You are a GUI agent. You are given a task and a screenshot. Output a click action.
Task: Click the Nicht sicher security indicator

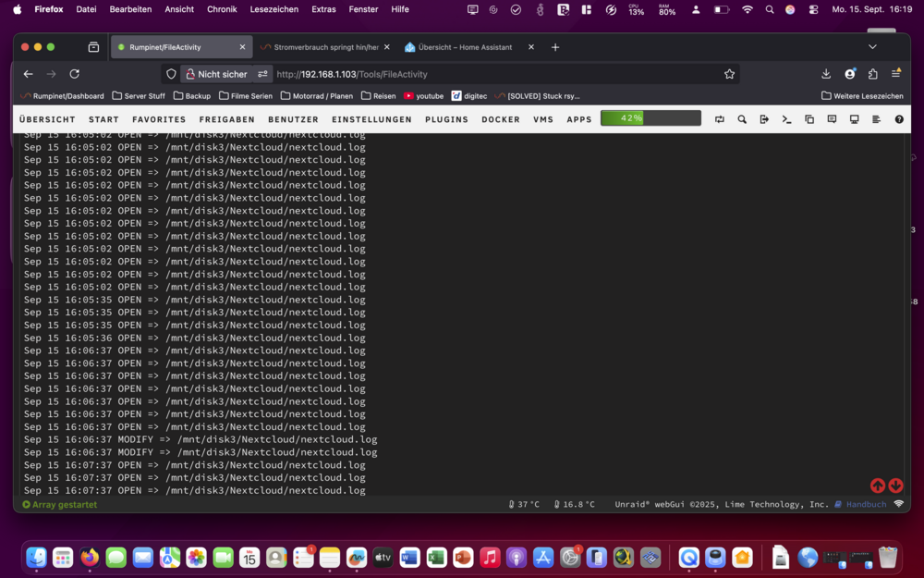217,74
